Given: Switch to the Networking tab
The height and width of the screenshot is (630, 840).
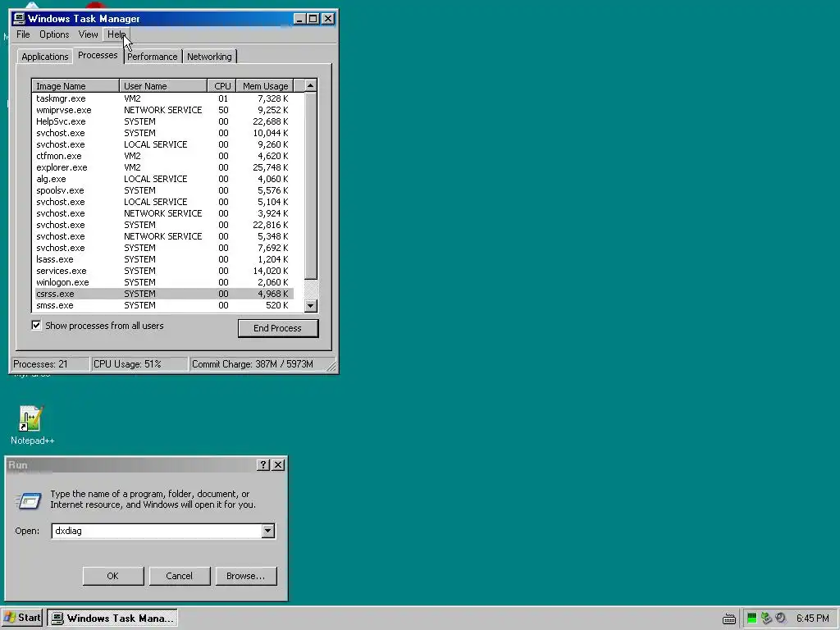Looking at the screenshot, I should pos(209,57).
